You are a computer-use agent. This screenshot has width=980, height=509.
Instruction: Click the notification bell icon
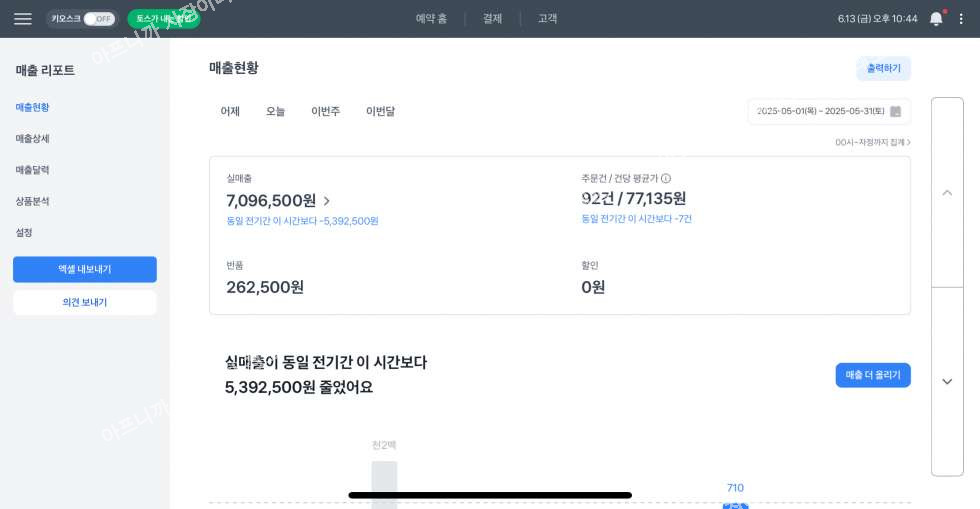(936, 19)
